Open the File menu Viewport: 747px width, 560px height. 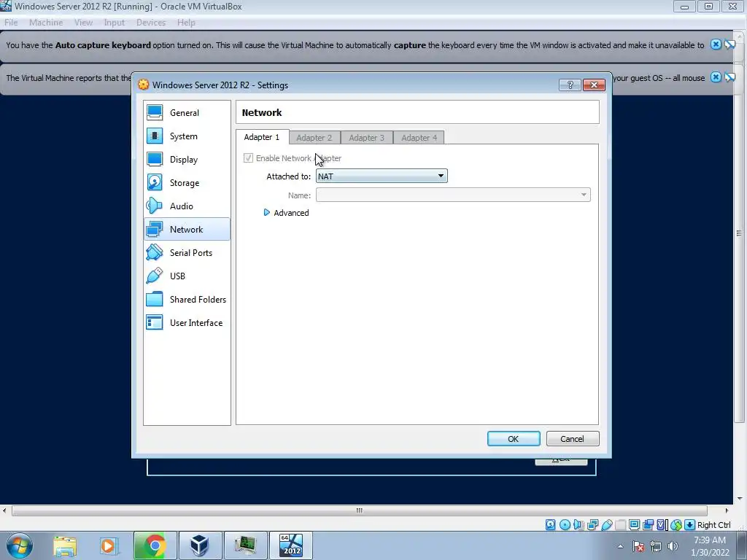pos(11,23)
